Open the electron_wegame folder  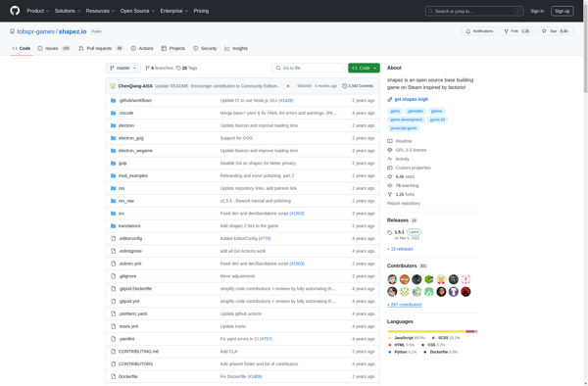pyautogui.click(x=135, y=151)
